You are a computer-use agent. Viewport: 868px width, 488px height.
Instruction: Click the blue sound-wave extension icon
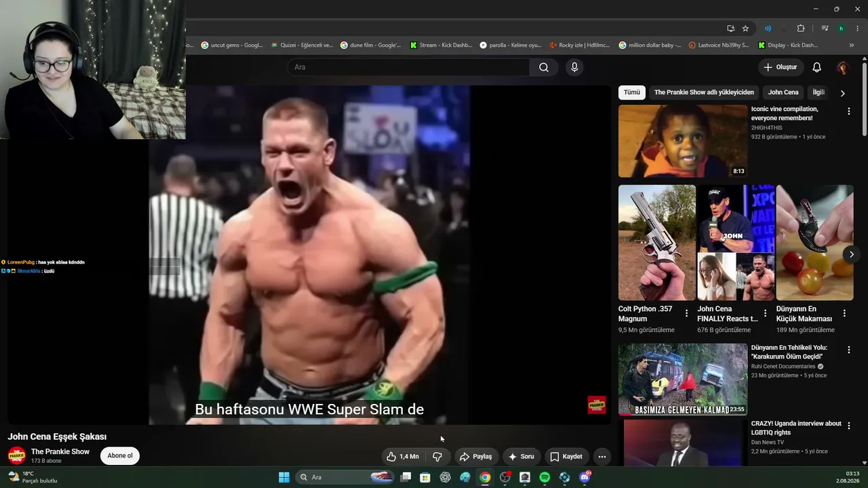coord(768,28)
